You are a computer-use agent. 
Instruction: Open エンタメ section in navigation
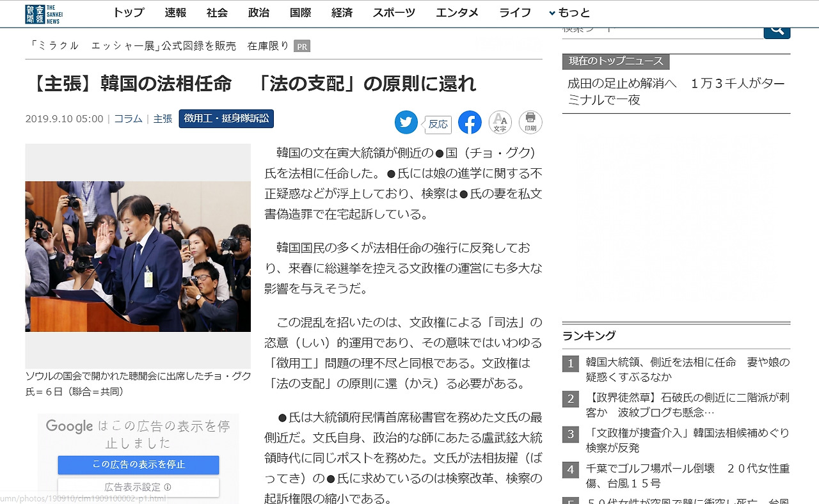pos(457,13)
